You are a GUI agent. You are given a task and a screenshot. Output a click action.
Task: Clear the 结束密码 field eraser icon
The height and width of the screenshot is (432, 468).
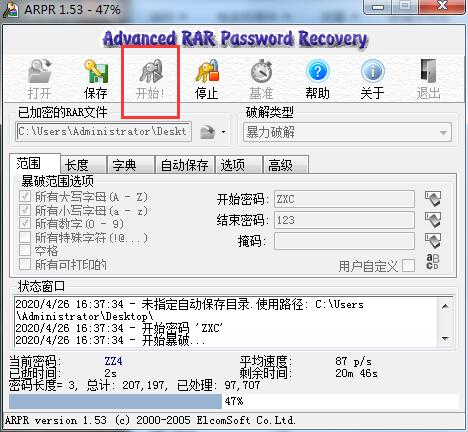[x=433, y=220]
